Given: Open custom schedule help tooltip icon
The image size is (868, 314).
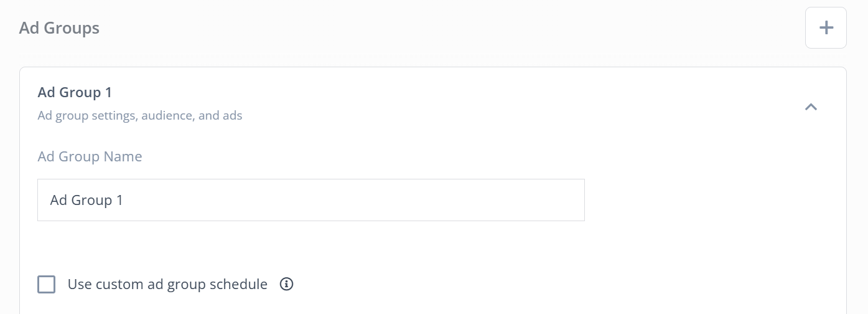Looking at the screenshot, I should pos(286,284).
